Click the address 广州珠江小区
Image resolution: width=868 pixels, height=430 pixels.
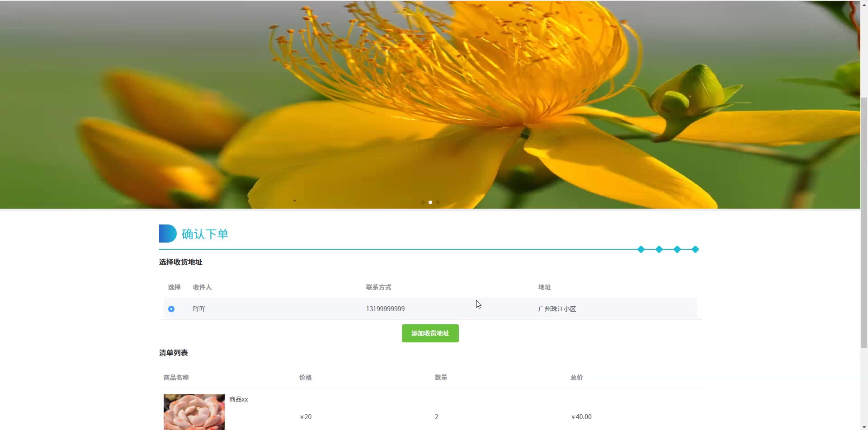(x=557, y=309)
